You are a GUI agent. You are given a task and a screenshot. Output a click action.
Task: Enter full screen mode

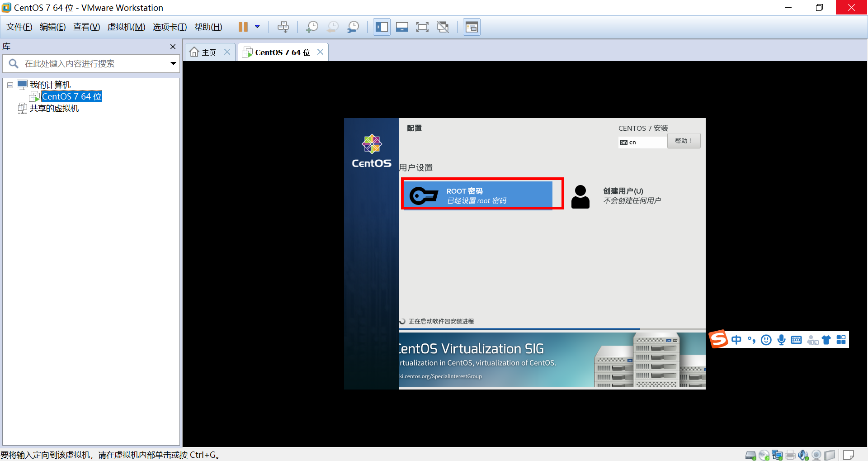(422, 27)
